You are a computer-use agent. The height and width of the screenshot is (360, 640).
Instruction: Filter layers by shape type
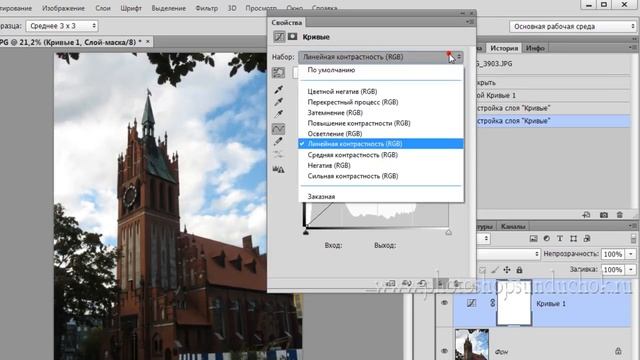pos(573,239)
